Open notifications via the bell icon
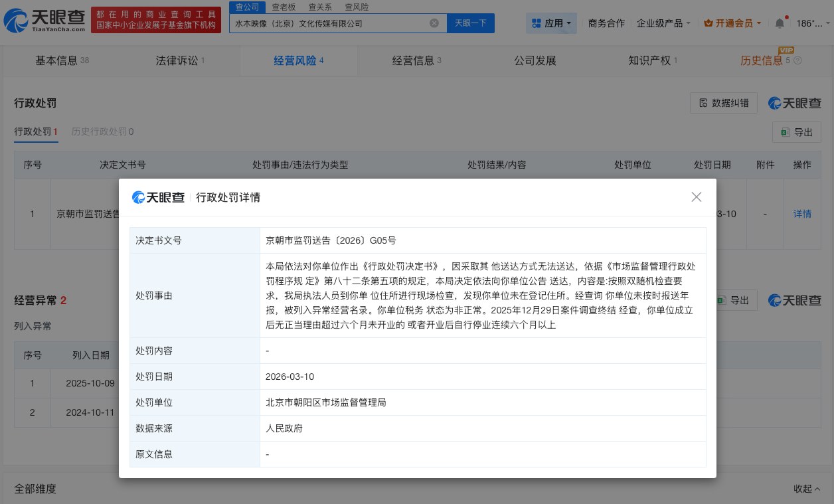 click(779, 22)
